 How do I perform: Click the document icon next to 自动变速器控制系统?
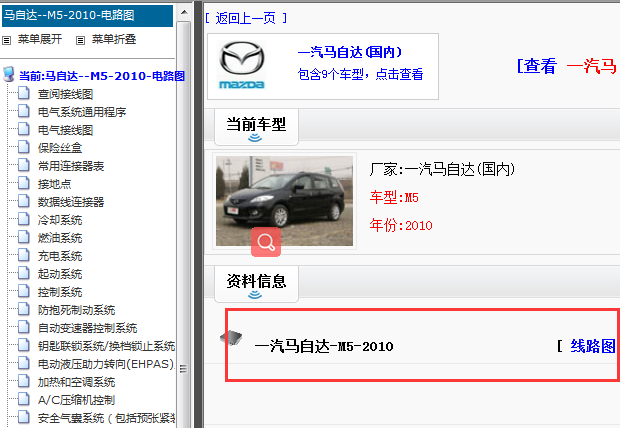coord(24,327)
